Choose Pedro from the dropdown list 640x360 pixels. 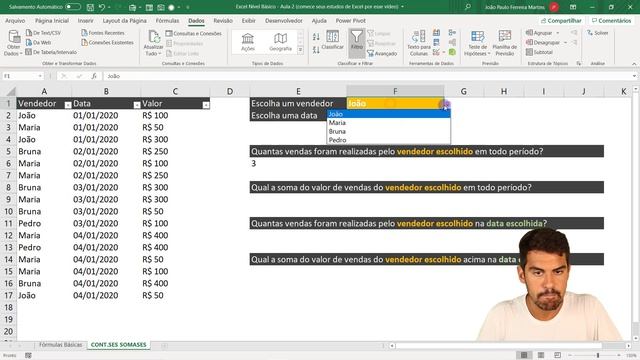tap(389, 140)
